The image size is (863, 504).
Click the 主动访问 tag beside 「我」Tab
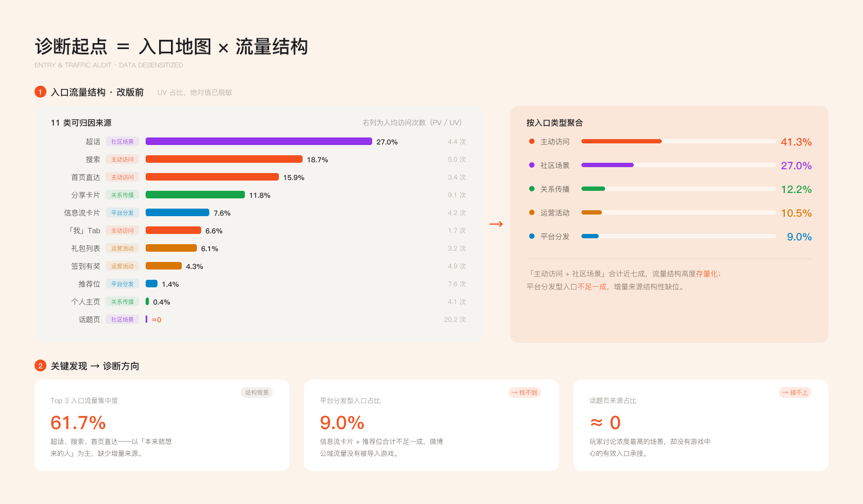tap(122, 230)
